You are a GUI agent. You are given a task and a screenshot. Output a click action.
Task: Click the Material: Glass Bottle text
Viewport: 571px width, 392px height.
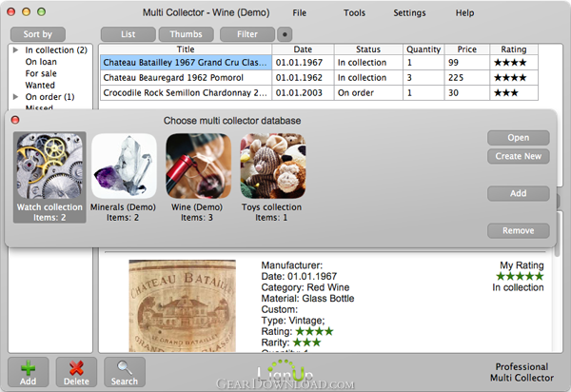307,299
